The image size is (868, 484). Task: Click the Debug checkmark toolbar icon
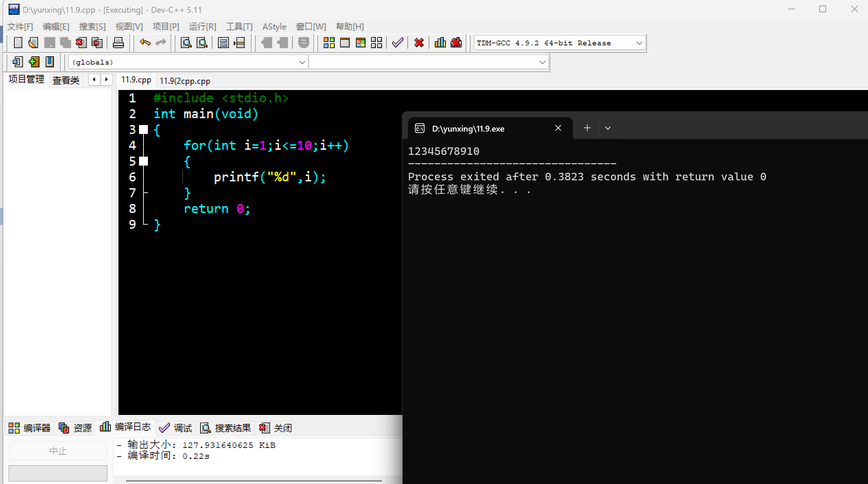pos(397,43)
